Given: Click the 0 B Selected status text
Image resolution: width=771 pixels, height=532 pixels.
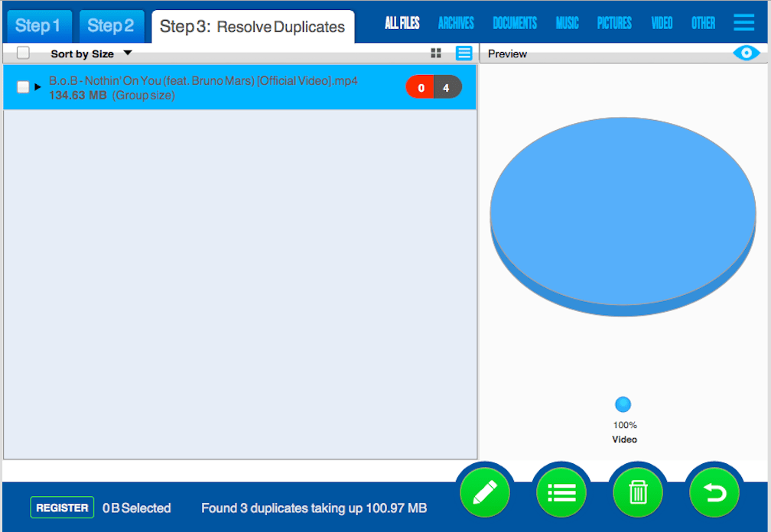Looking at the screenshot, I should point(137,508).
